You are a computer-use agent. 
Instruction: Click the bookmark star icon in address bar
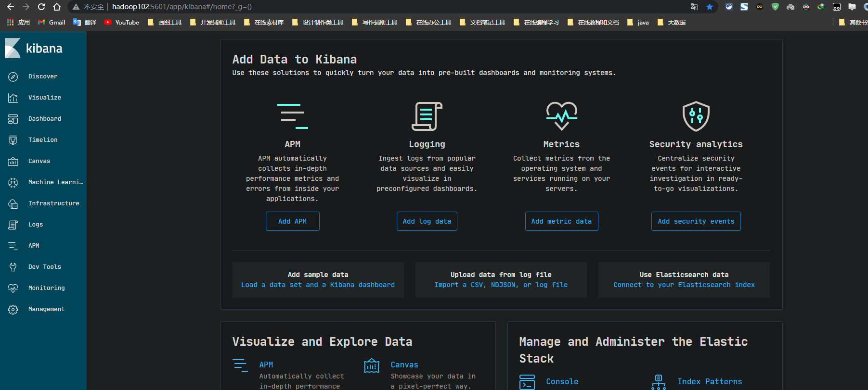710,7
